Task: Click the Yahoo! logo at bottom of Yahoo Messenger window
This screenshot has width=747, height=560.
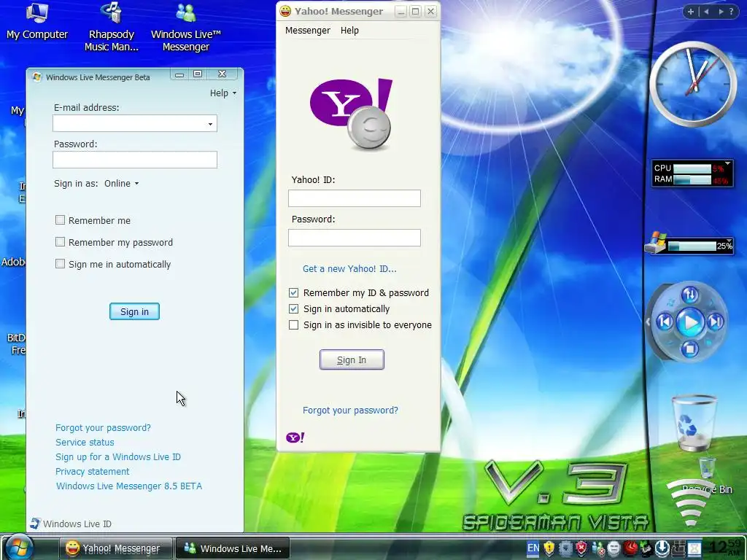Action: 295,437
